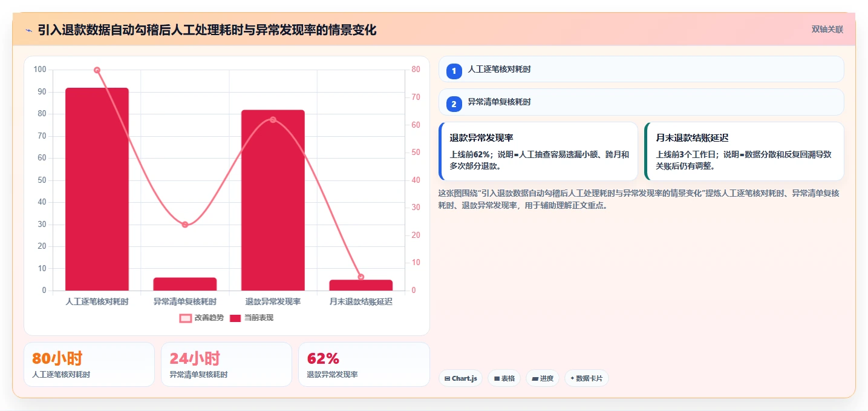Click the 人工逐笔核对耗时 bar in chart

click(x=97, y=189)
